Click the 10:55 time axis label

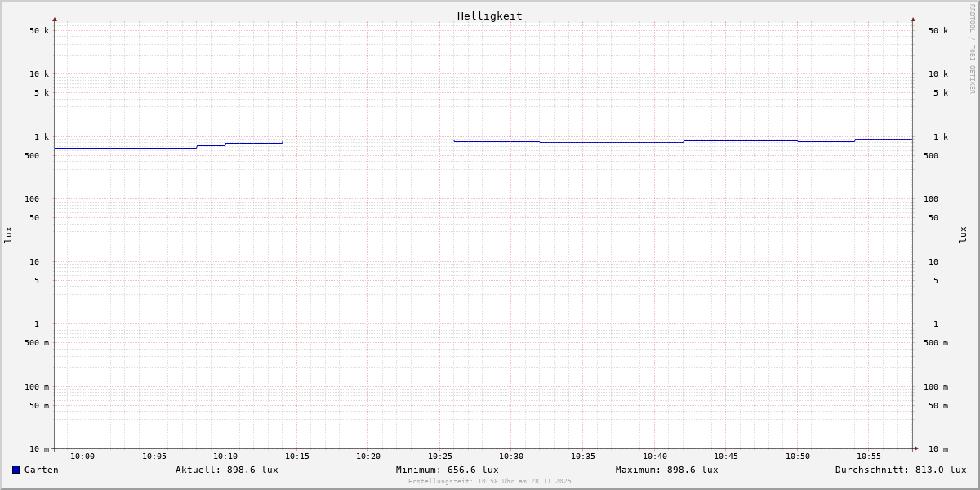(869, 457)
